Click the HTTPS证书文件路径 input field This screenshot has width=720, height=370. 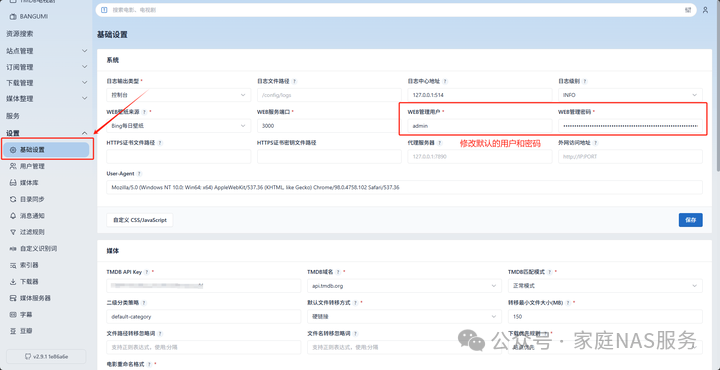[x=179, y=157]
